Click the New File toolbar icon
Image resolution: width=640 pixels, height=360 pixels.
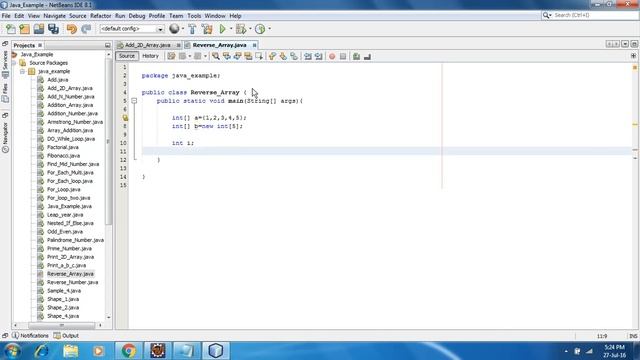click(11, 29)
